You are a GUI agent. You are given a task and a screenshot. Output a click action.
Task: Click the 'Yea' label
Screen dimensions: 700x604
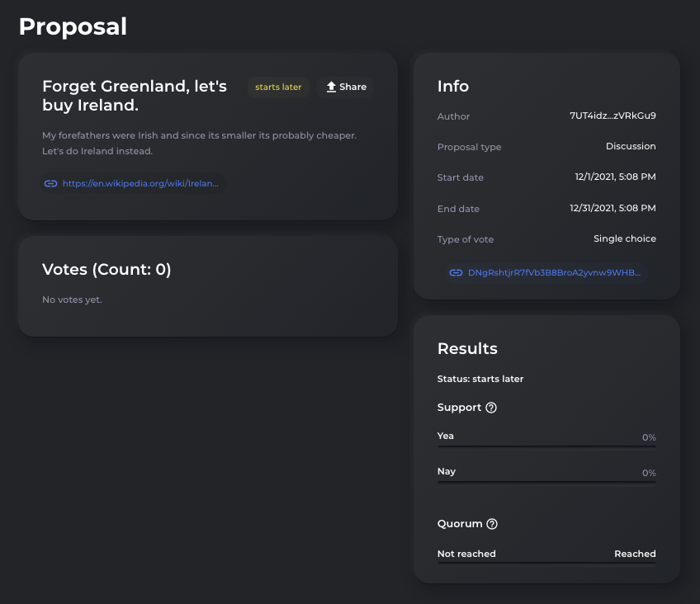coord(446,436)
